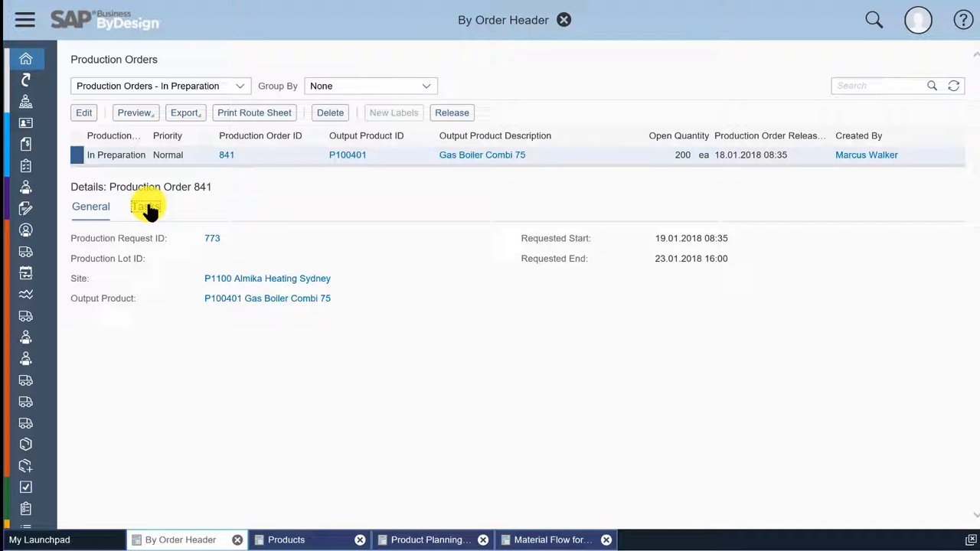Open Gas Boiler Combi 75 description link
Screen dimensions: 980x551
click(x=482, y=155)
